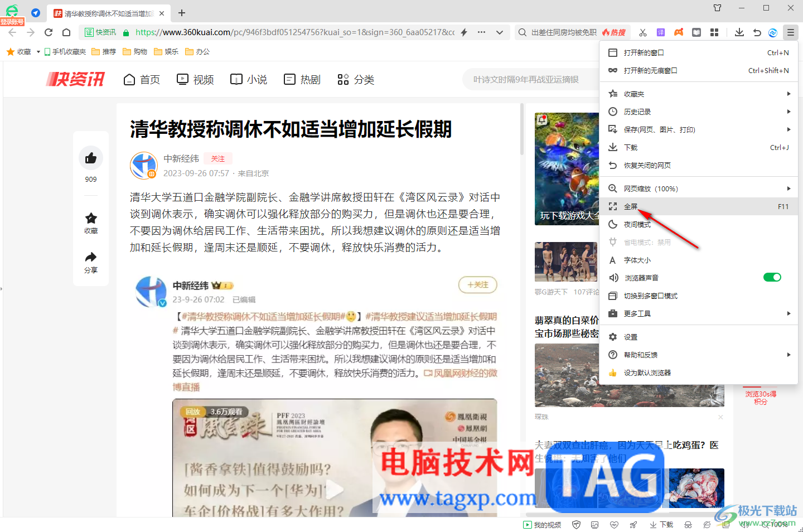Click the 快资讯 site logo
The height and width of the screenshot is (532, 803).
click(75, 79)
